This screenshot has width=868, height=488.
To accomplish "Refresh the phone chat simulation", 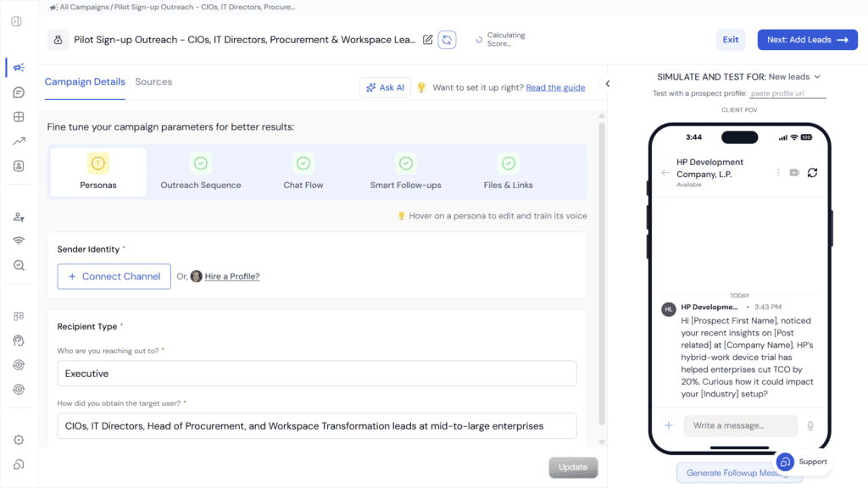I will [813, 173].
